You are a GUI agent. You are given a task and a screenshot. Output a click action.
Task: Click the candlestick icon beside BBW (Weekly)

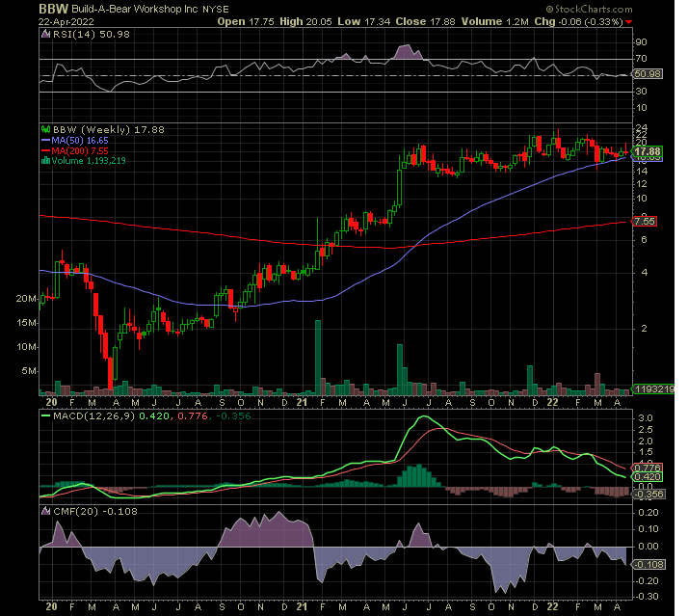45,129
